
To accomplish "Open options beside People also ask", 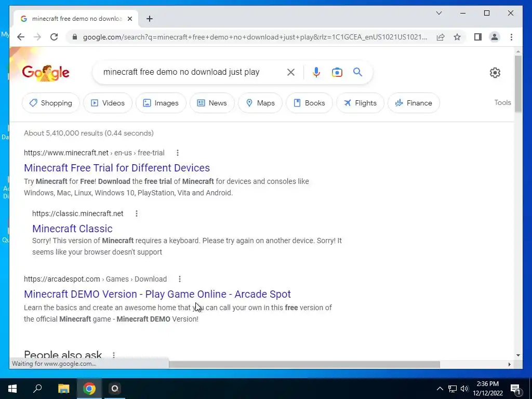I will click(114, 355).
